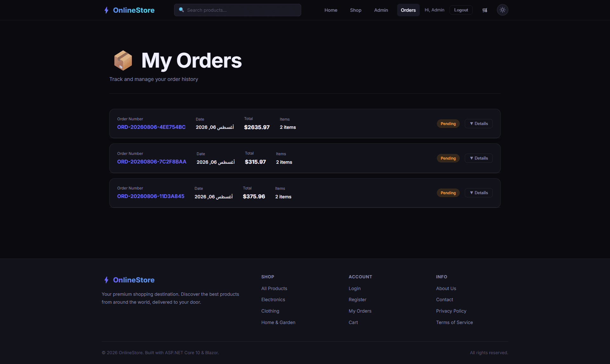Open Electronics footer link

(x=273, y=300)
